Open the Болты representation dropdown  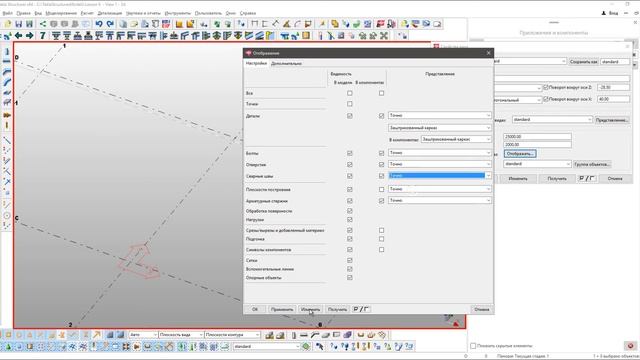coord(440,153)
